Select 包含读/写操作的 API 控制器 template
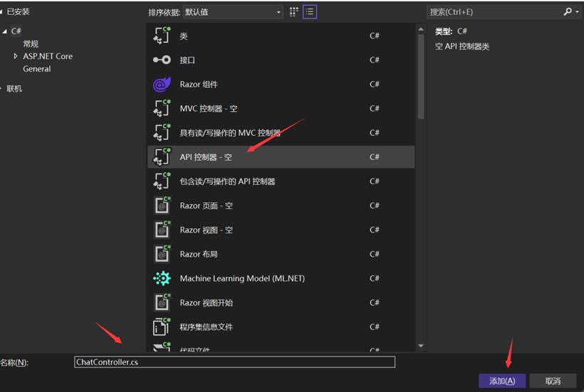584x392 pixels. coord(281,181)
